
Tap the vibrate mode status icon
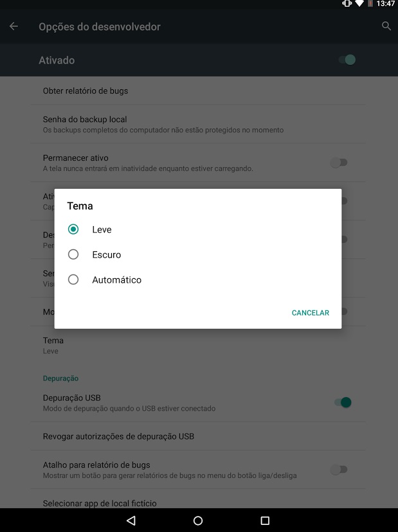click(347, 4)
